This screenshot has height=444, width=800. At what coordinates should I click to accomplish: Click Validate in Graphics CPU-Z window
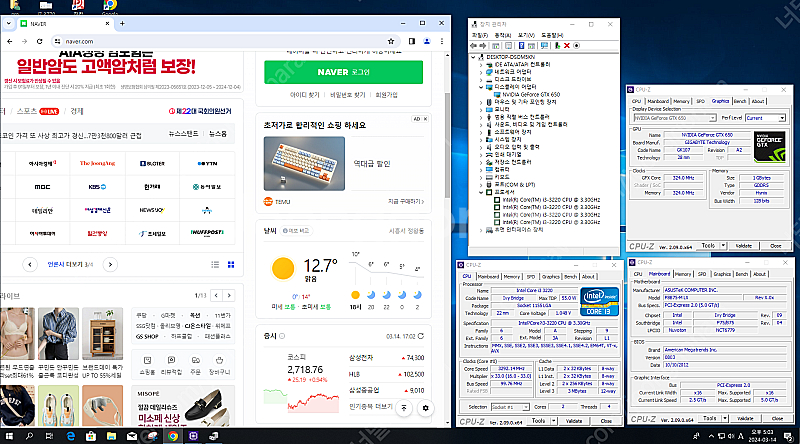(743, 245)
